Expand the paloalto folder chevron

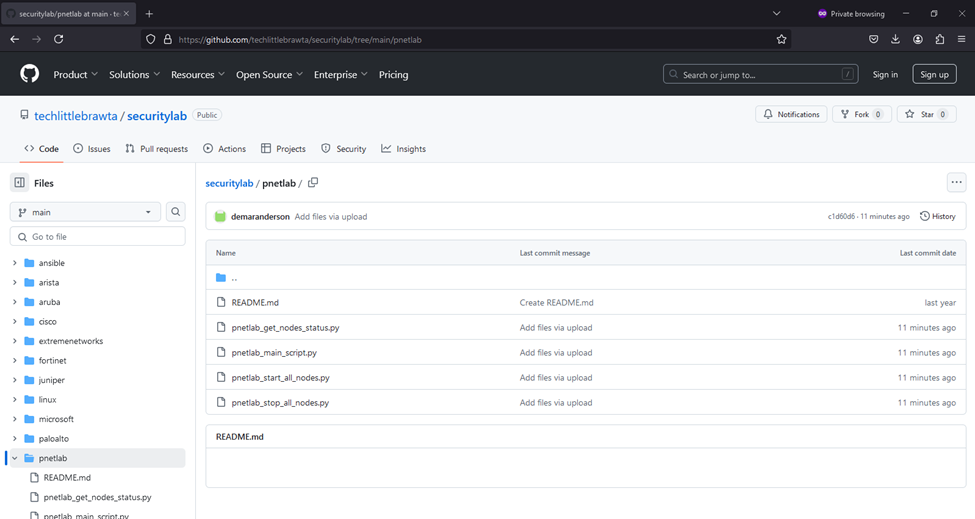coord(15,439)
